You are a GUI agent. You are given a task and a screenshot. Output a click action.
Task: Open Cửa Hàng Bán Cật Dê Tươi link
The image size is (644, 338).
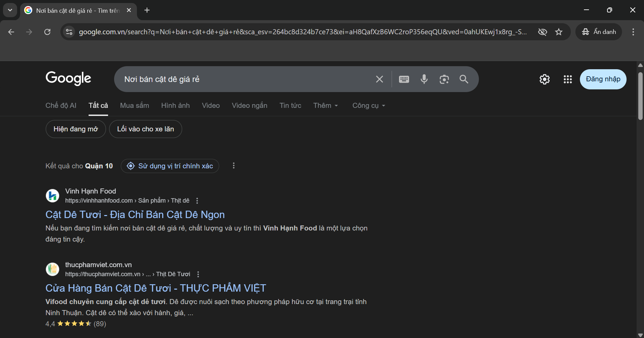[156, 288]
